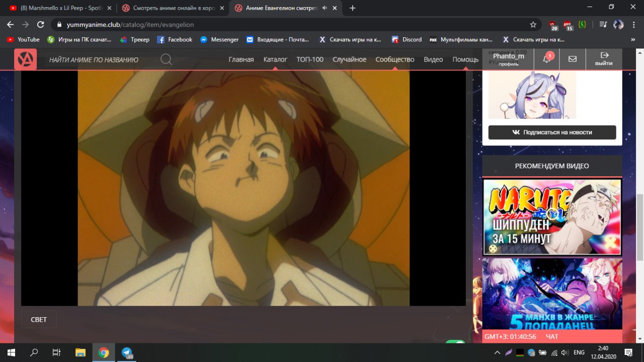
Task: Open Главная menu item
Action: 241,59
